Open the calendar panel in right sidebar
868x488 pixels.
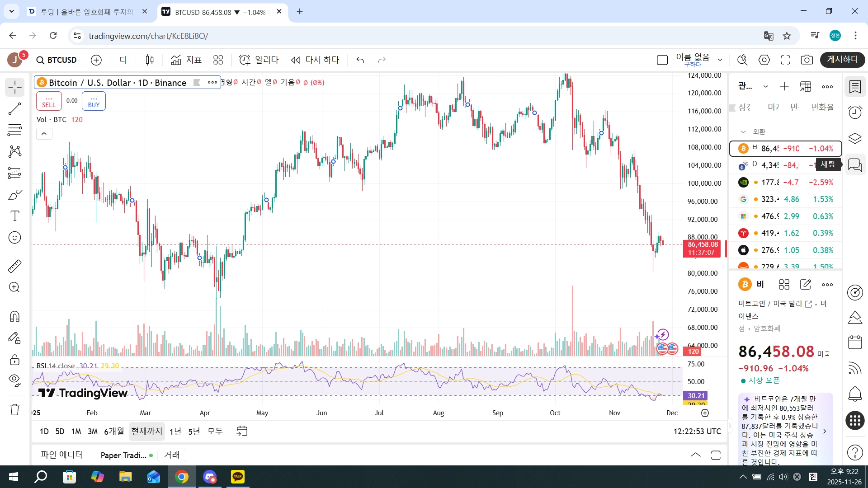tap(854, 342)
